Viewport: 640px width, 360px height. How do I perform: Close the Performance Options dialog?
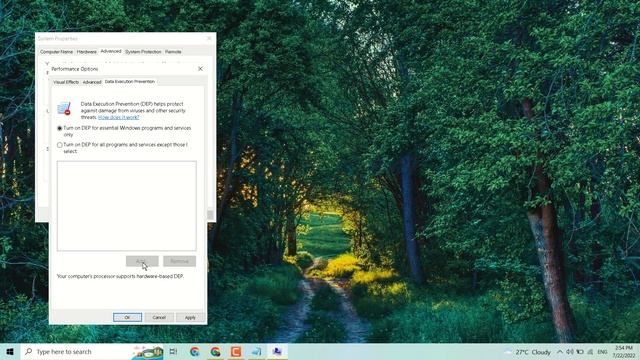[200, 69]
